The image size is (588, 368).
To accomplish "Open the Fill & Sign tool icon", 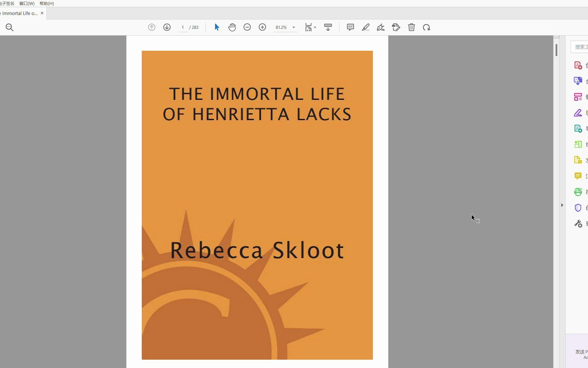I will [x=578, y=113].
